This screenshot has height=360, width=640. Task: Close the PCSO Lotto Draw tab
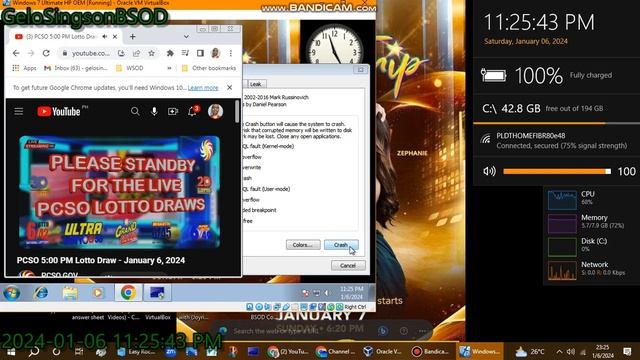pos(115,37)
